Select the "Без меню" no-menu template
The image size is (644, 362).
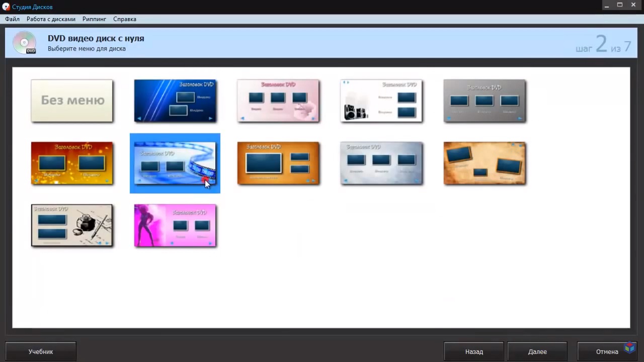click(x=72, y=101)
